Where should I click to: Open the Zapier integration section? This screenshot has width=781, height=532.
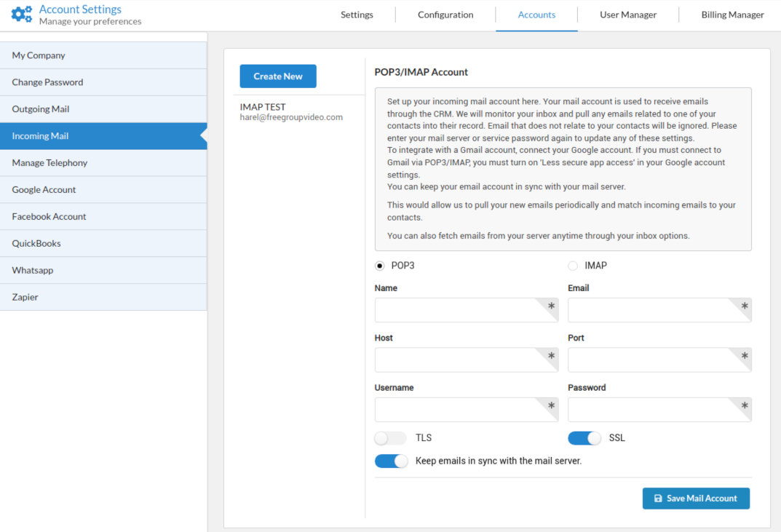(x=25, y=297)
